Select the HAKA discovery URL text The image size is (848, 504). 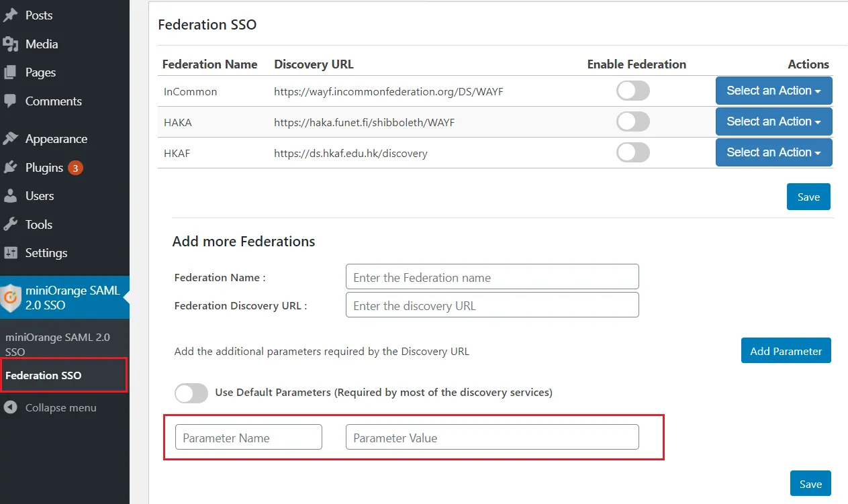coord(365,122)
